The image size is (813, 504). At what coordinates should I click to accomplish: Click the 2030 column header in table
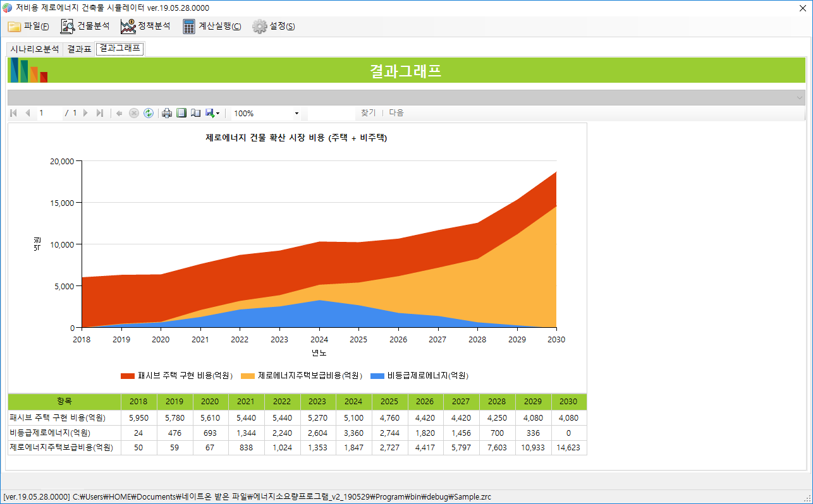point(569,402)
